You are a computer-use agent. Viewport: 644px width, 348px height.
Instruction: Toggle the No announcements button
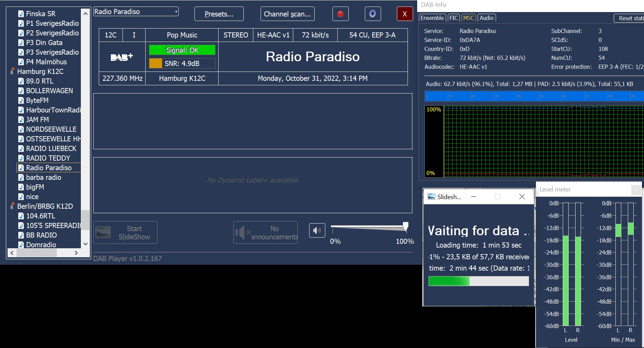click(265, 233)
